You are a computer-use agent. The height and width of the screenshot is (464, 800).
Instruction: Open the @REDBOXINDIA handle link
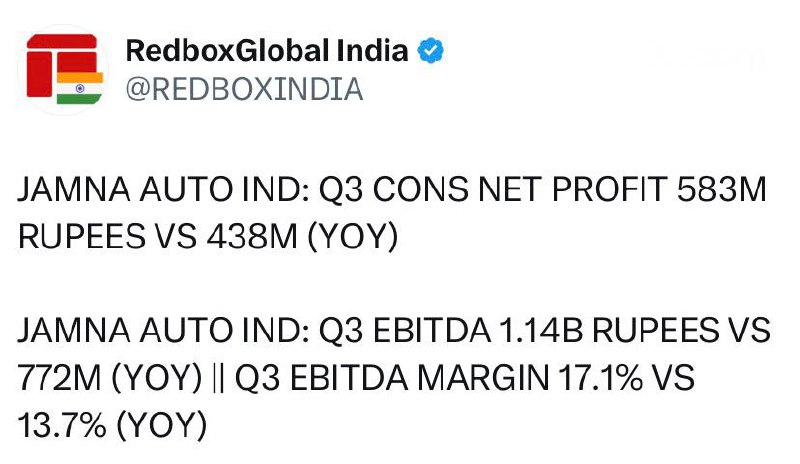coord(245,89)
